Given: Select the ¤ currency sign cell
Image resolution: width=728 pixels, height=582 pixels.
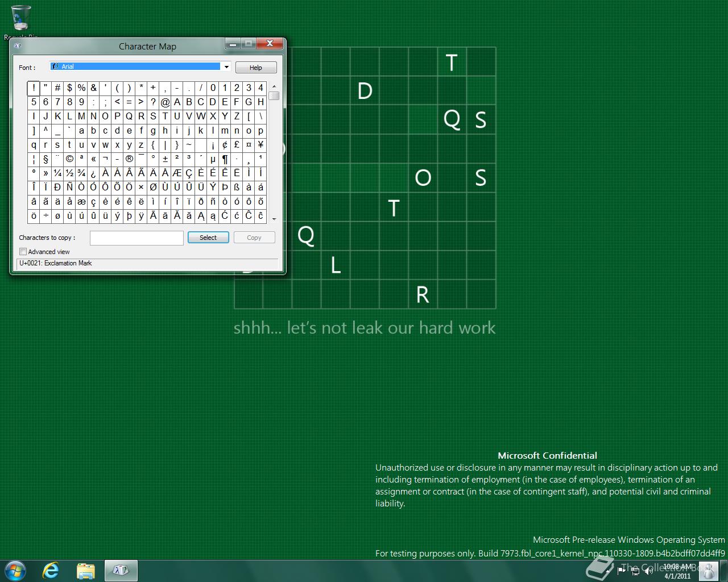Looking at the screenshot, I should [249, 144].
